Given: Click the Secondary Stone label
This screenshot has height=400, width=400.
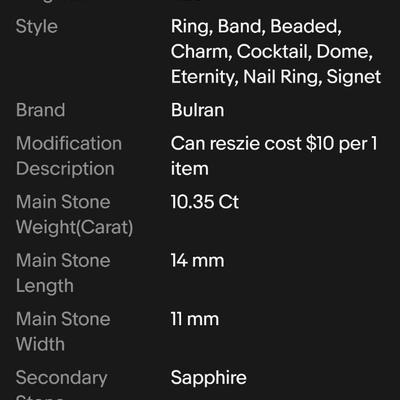Looking at the screenshot, I should tap(61, 387).
